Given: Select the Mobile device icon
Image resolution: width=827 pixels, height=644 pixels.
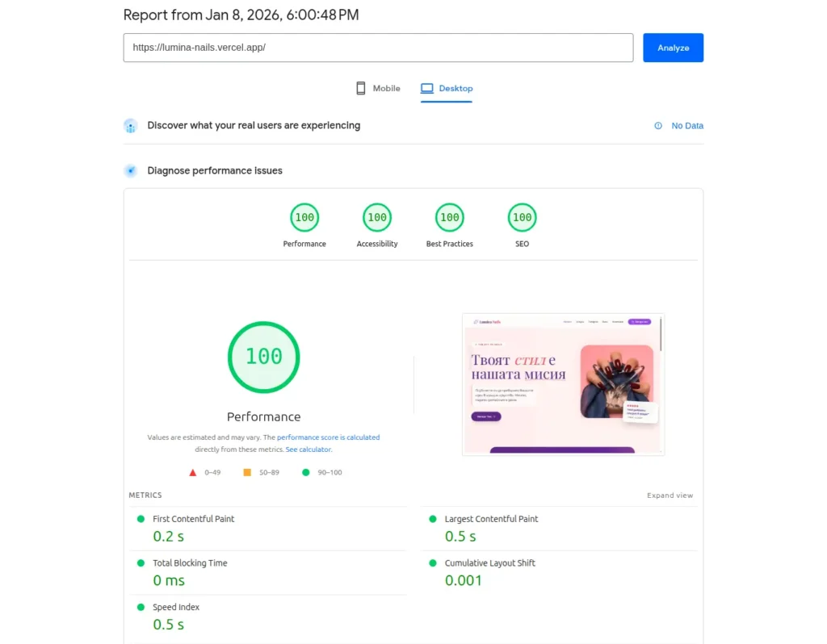Looking at the screenshot, I should tap(359, 88).
